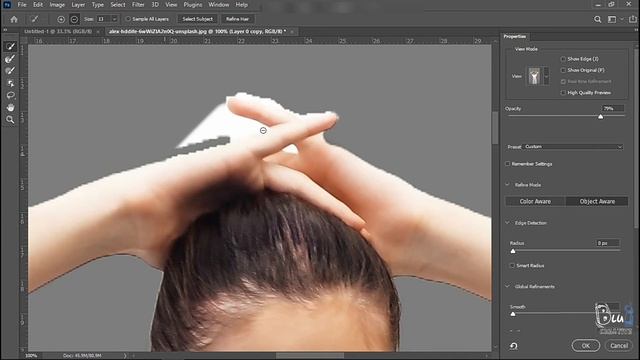
Task: Open the File menu
Action: pyautogui.click(x=22, y=5)
